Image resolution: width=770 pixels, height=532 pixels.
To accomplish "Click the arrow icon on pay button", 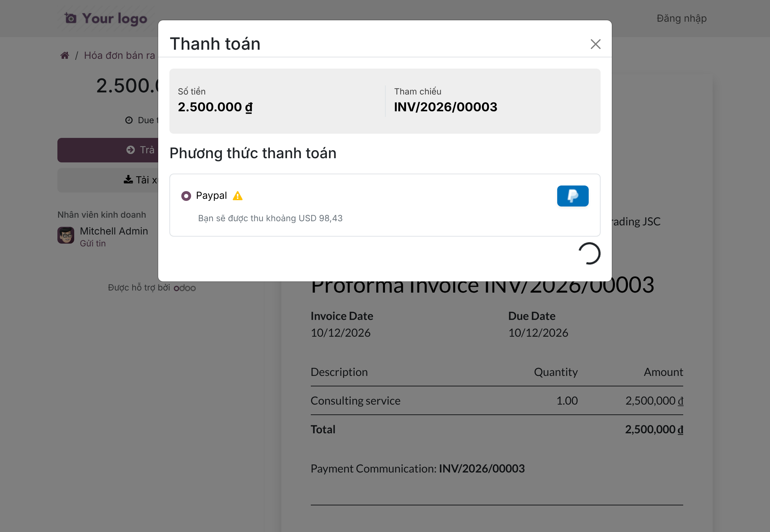I will tap(131, 150).
